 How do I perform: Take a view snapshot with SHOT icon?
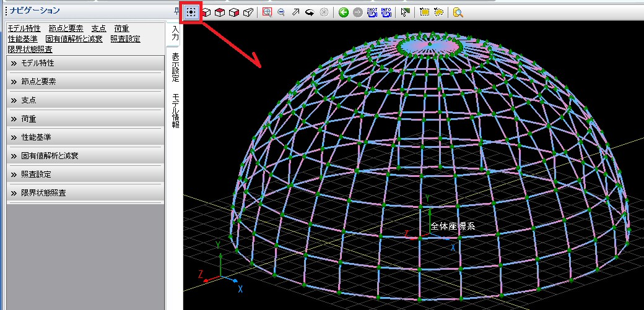coord(372,13)
